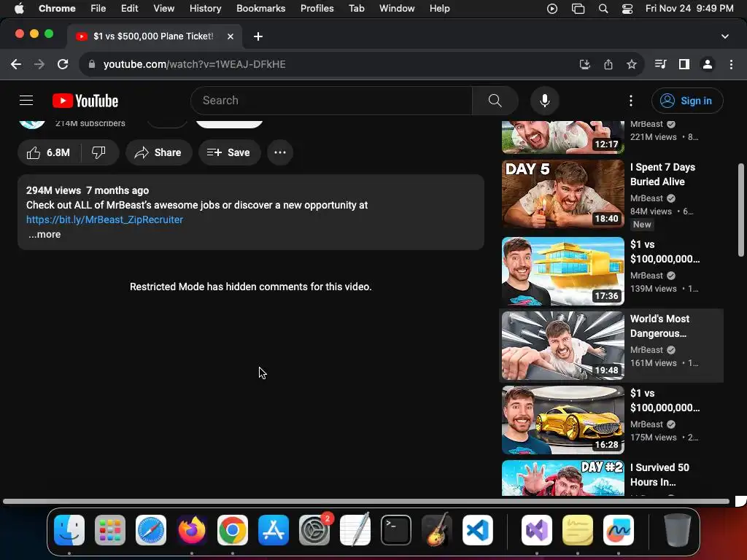747x560 pixels.
Task: Open Trash from the dock
Action: coord(678,530)
